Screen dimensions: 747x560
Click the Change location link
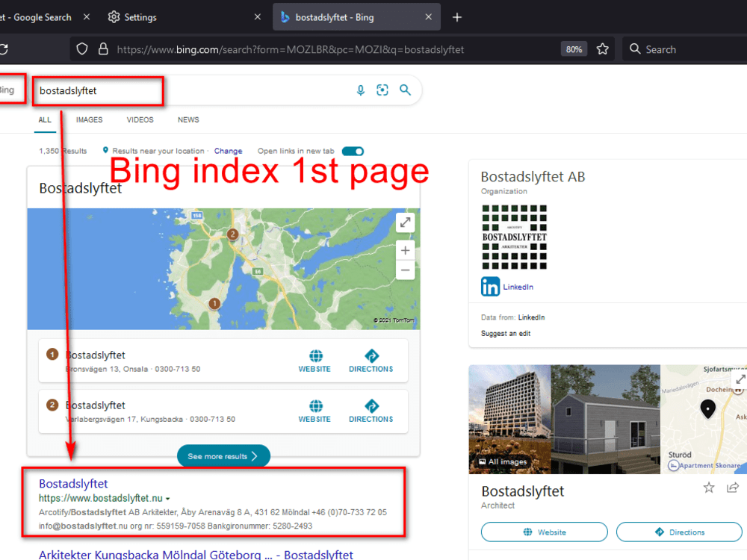pos(228,151)
